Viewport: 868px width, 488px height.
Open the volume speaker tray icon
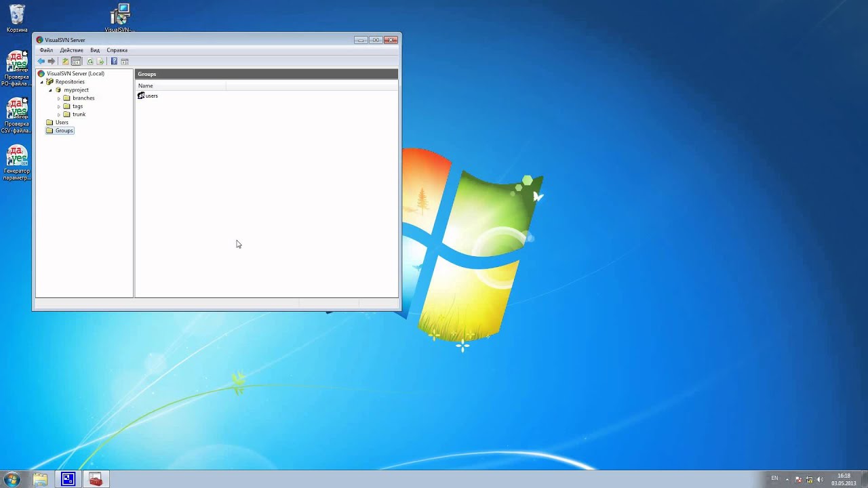[x=820, y=480]
